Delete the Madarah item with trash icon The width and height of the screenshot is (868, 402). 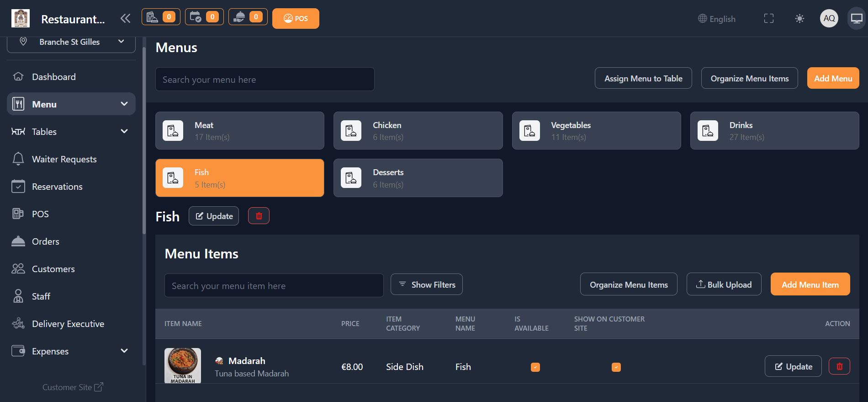pyautogui.click(x=839, y=366)
